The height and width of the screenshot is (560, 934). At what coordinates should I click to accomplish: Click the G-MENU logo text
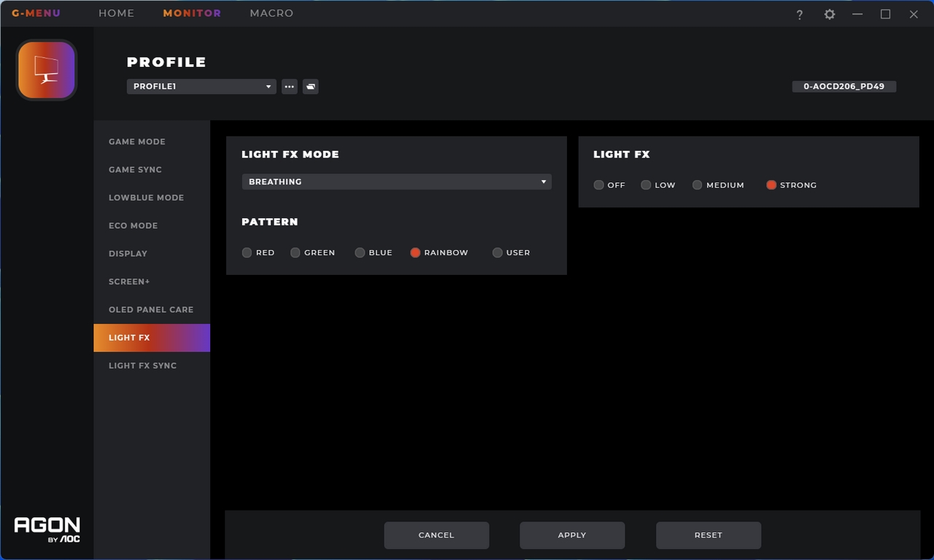(36, 13)
